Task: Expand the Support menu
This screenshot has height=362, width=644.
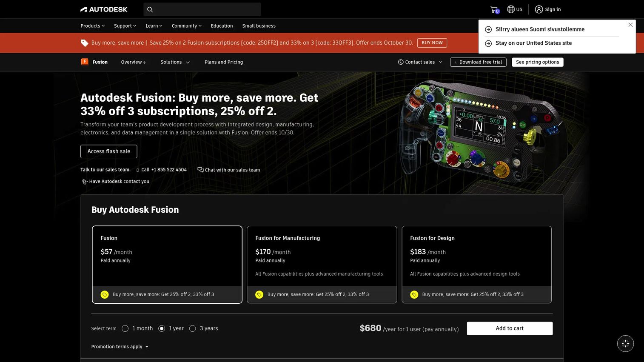Action: pos(125,26)
